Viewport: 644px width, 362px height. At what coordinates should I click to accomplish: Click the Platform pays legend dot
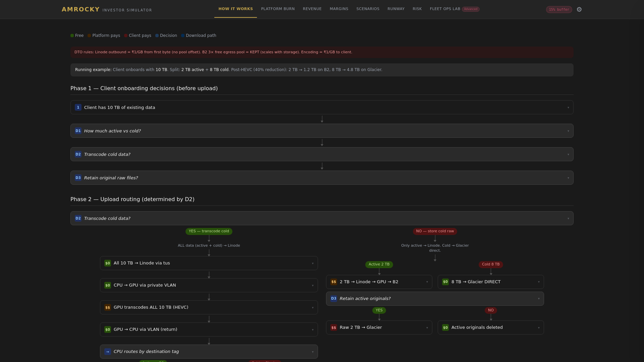[89, 36]
